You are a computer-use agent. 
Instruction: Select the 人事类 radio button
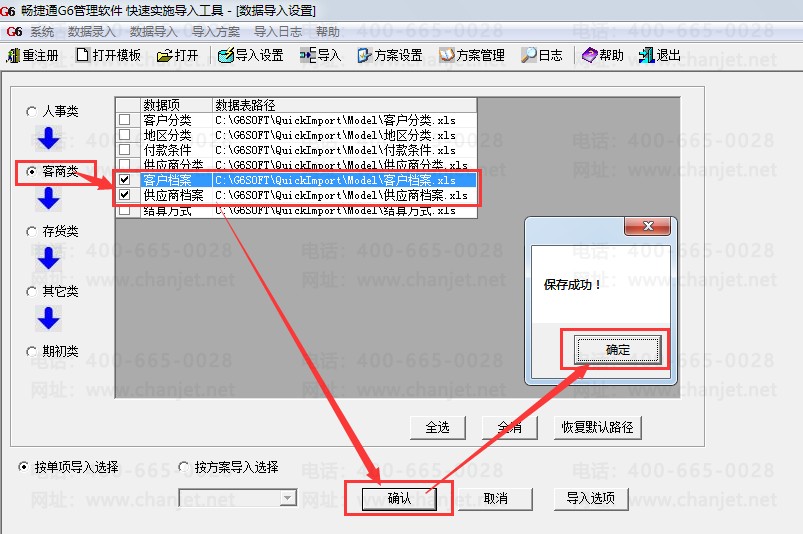(31, 111)
